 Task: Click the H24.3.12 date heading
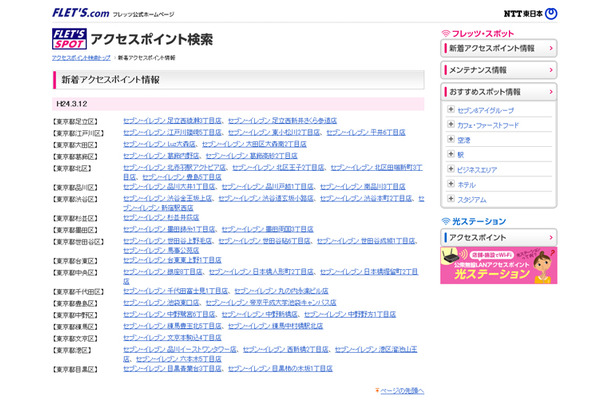click(x=72, y=104)
